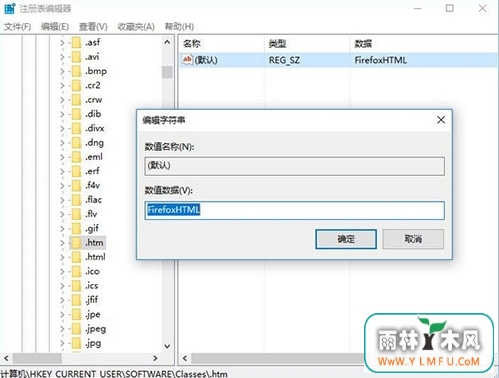Select the .cr2 folder icon
Viewport: 499px width, 378px height.
76,86
